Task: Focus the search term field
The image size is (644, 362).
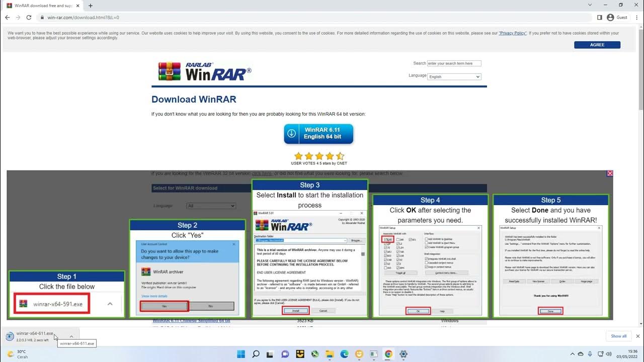Action: click(x=454, y=63)
